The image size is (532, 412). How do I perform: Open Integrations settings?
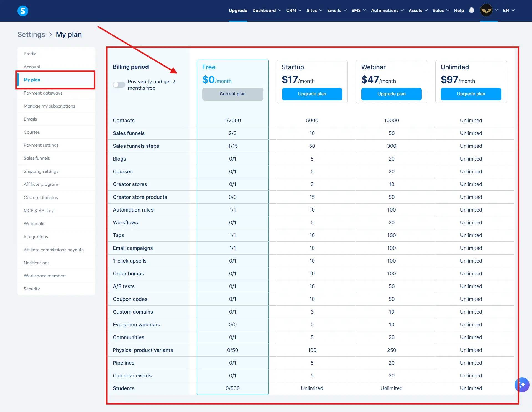click(56, 236)
